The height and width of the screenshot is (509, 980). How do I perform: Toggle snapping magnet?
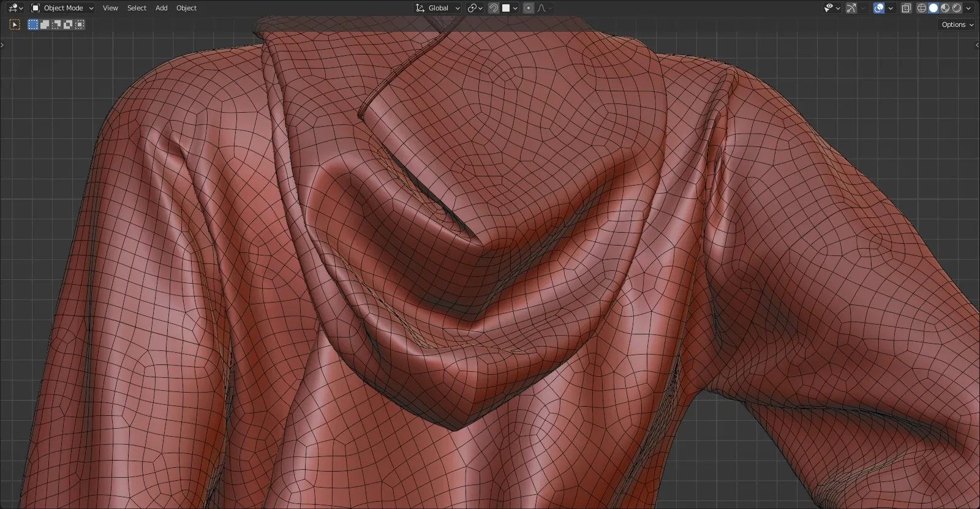pos(494,8)
